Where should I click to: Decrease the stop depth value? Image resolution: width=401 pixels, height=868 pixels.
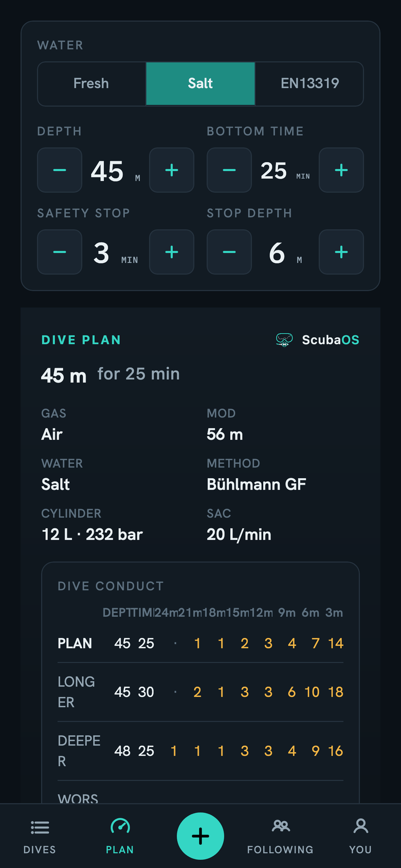(x=229, y=252)
